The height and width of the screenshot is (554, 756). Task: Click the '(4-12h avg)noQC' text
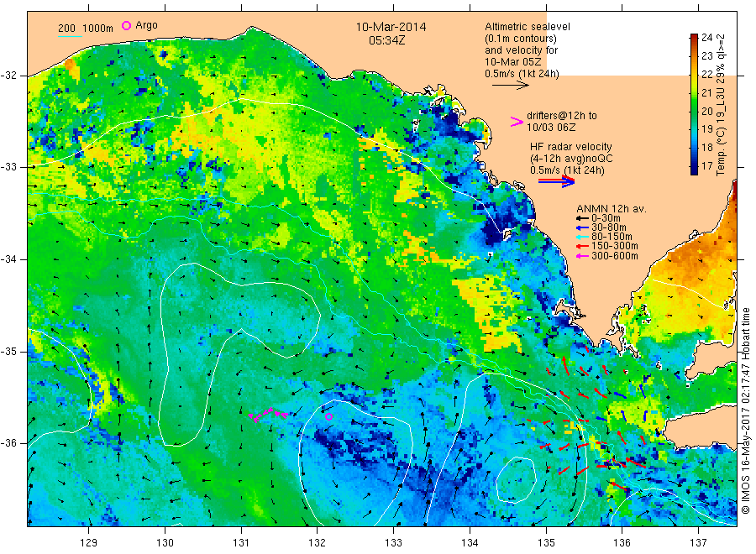[x=571, y=159]
